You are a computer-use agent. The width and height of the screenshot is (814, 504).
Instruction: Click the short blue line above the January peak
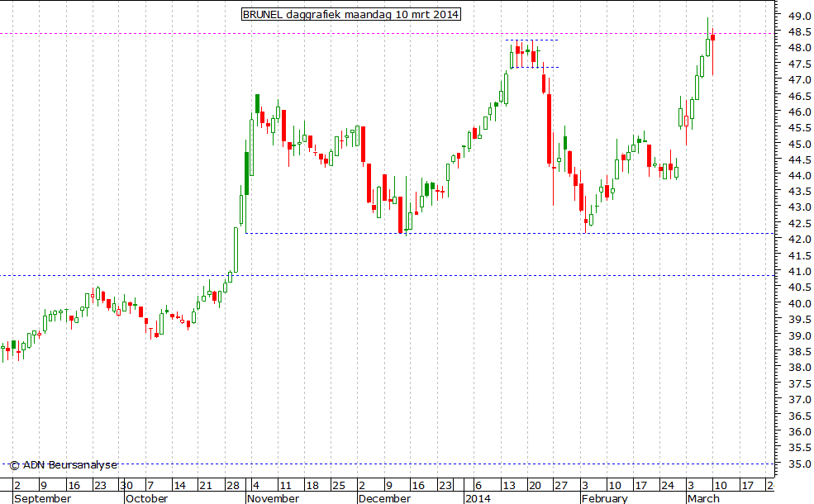[531, 40]
